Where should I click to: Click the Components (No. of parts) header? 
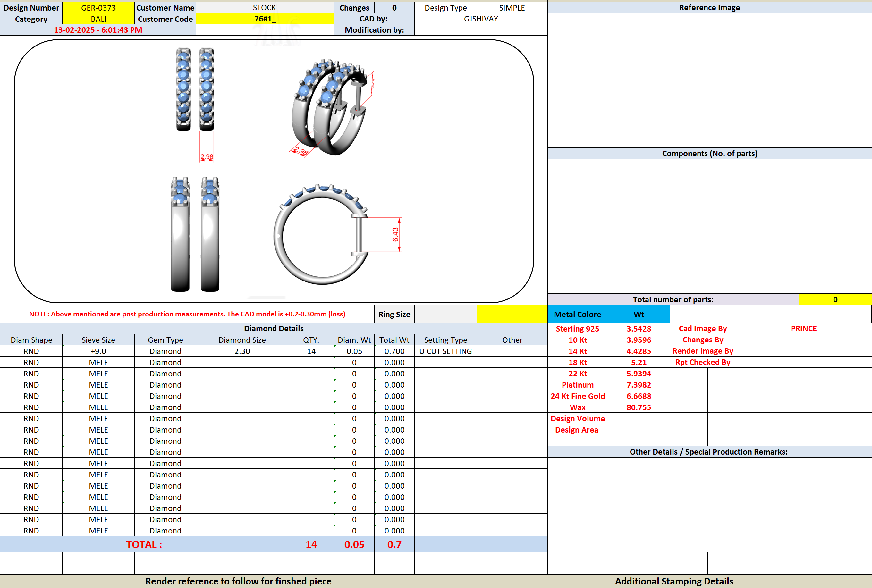[x=709, y=153]
